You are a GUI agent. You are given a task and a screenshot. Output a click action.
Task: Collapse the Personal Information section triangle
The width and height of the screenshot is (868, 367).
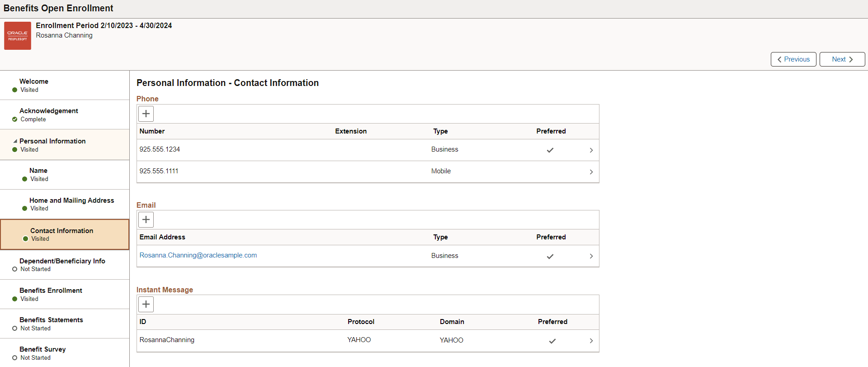point(15,141)
